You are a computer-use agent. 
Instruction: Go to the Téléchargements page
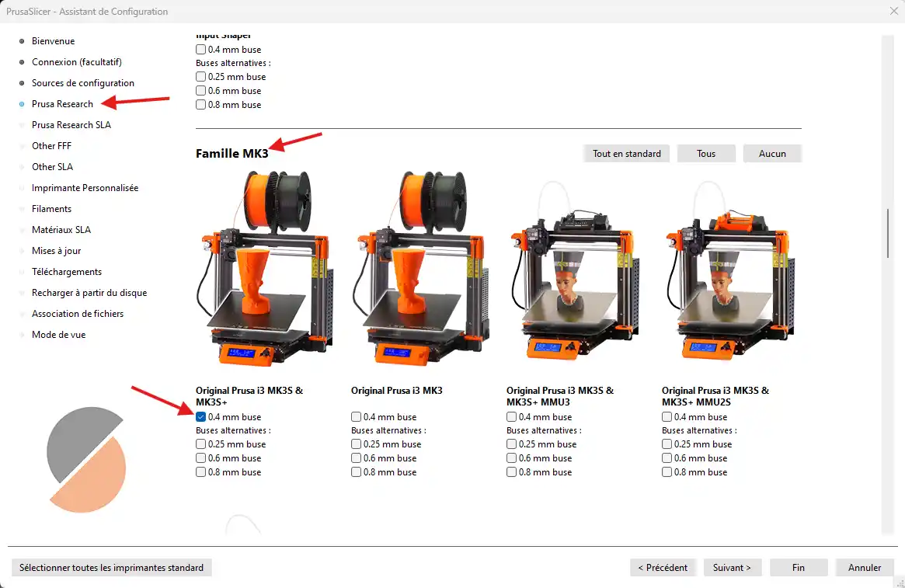click(66, 272)
